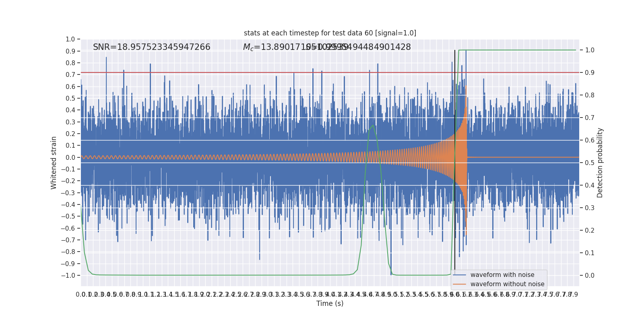Click the 'Detection probability' axis label
Image resolution: width=644 pixels, height=322 pixels.
[x=600, y=163]
